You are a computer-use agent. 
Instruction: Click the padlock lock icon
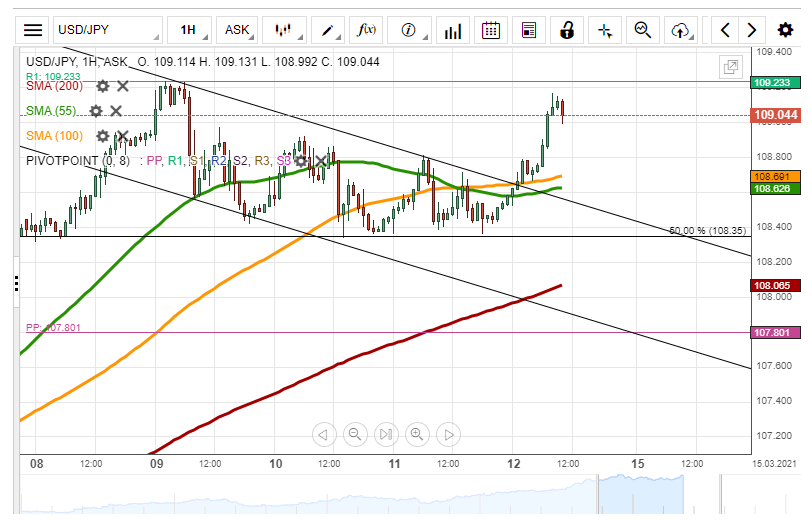point(567,30)
